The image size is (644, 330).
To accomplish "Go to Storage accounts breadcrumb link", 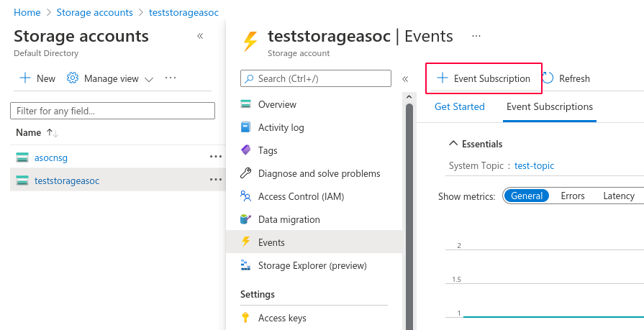I will (94, 12).
